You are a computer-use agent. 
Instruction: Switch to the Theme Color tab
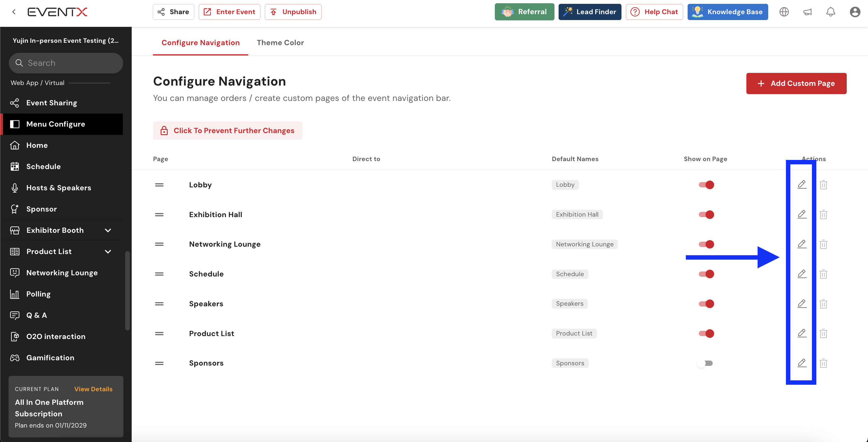280,43
